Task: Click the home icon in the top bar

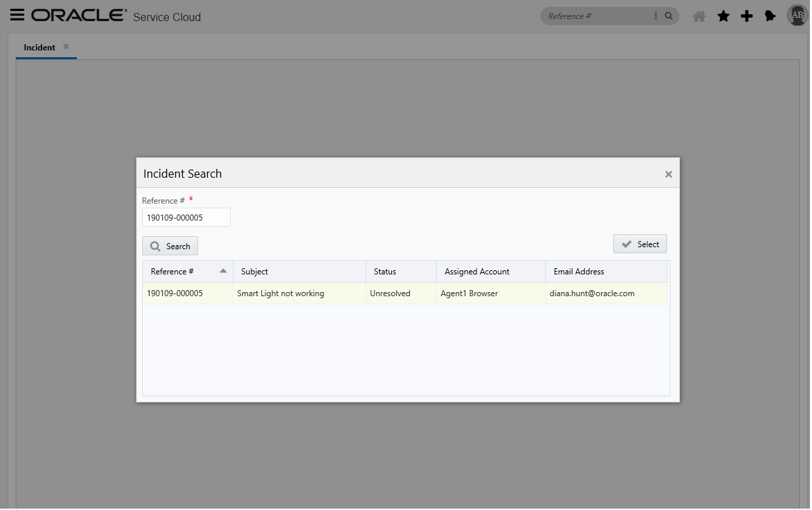Action: click(x=698, y=16)
